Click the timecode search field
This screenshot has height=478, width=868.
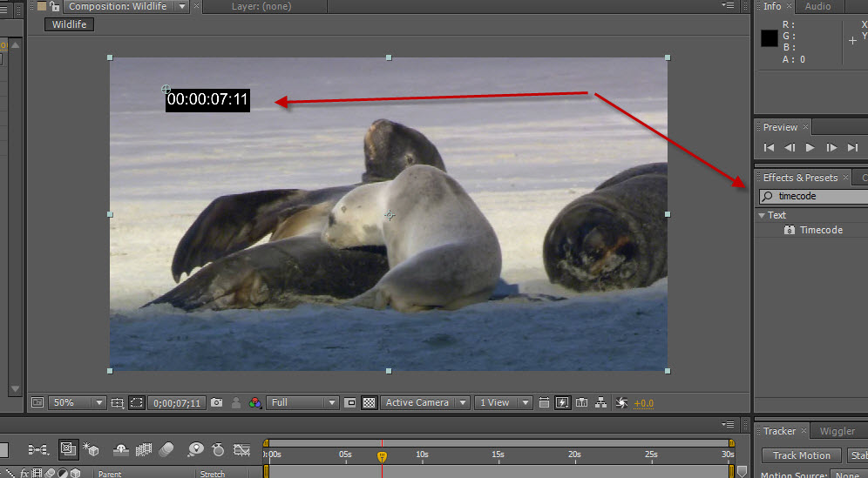[814, 196]
